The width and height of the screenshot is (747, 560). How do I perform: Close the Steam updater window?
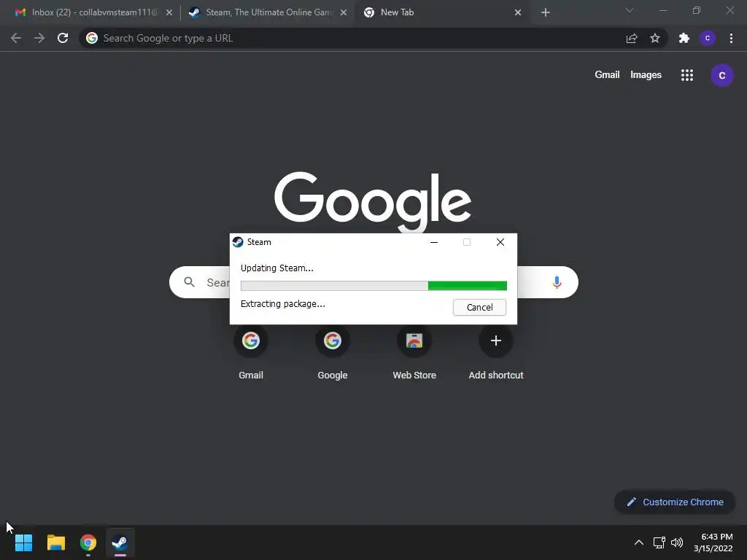pos(500,242)
